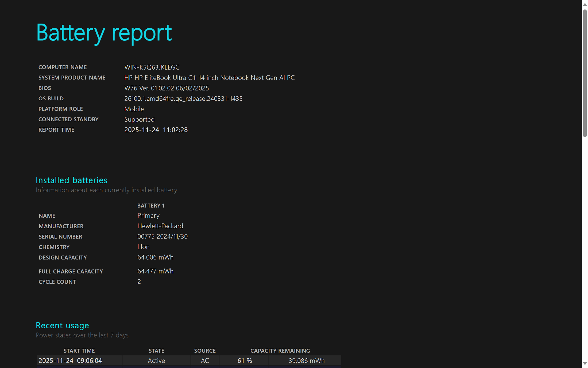
Task: Click the 39,086 mWh cell
Action: tap(306, 361)
